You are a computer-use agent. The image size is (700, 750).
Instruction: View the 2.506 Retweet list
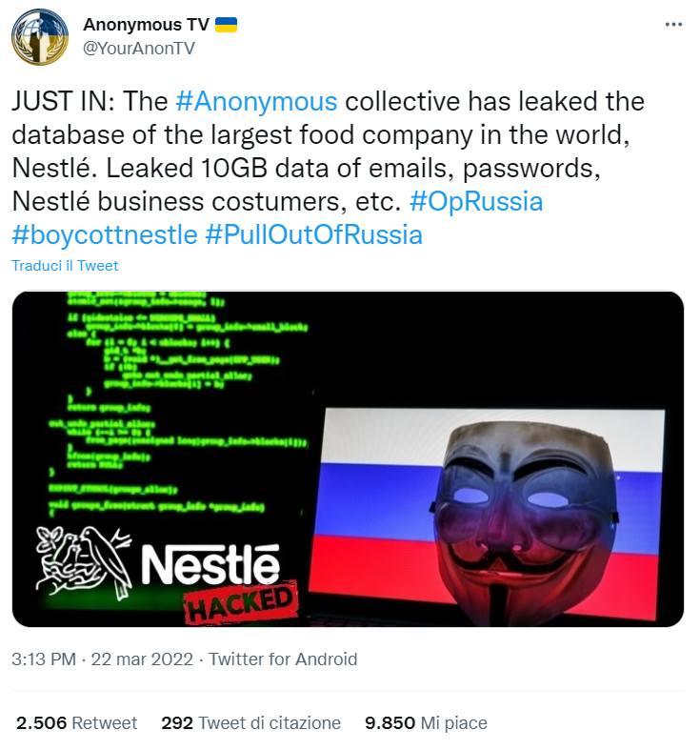click(77, 723)
